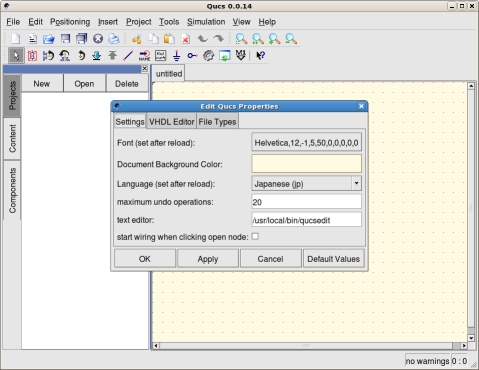Activate the Select pointer tool
The image size is (479, 370).
point(16,55)
